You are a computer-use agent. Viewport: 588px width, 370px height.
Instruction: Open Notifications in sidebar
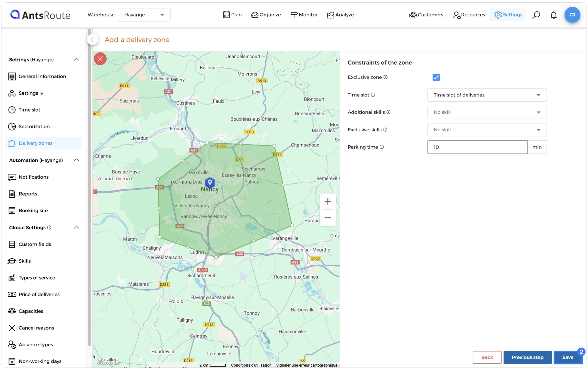tap(44, 177)
